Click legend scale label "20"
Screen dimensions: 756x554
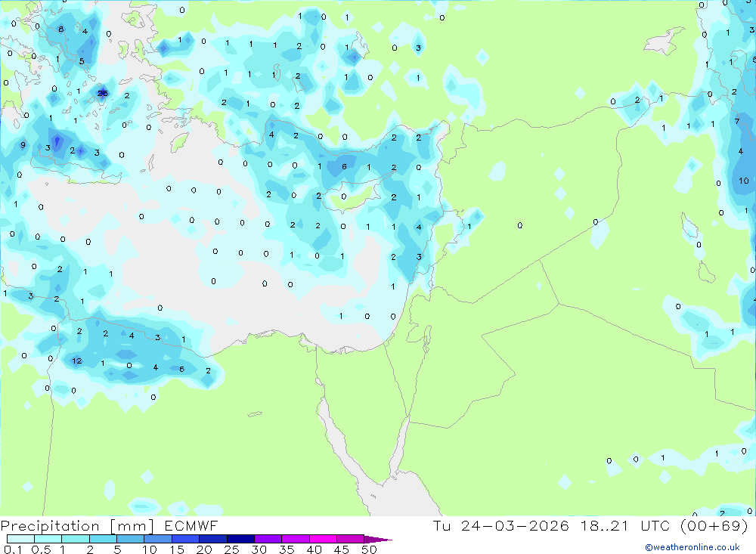point(204,549)
